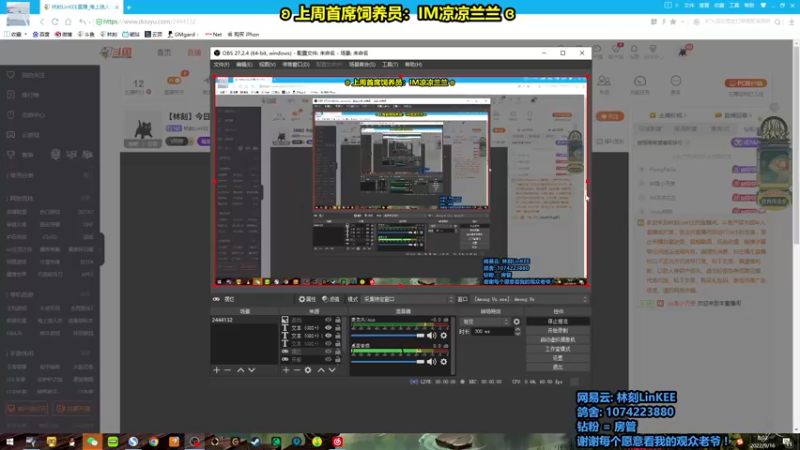This screenshot has height=450, width=800.
Task: Open a new browser tab
Action: tap(129, 7)
